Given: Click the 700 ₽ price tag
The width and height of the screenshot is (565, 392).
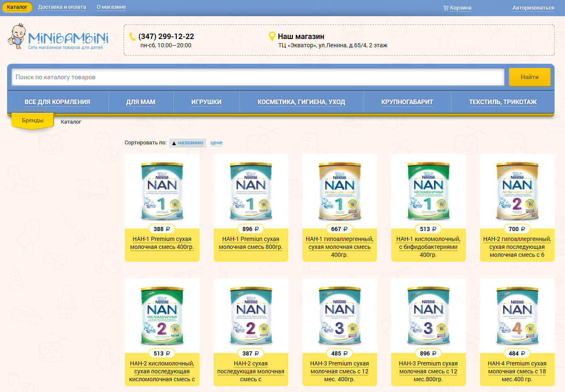Looking at the screenshot, I should pos(517,229).
